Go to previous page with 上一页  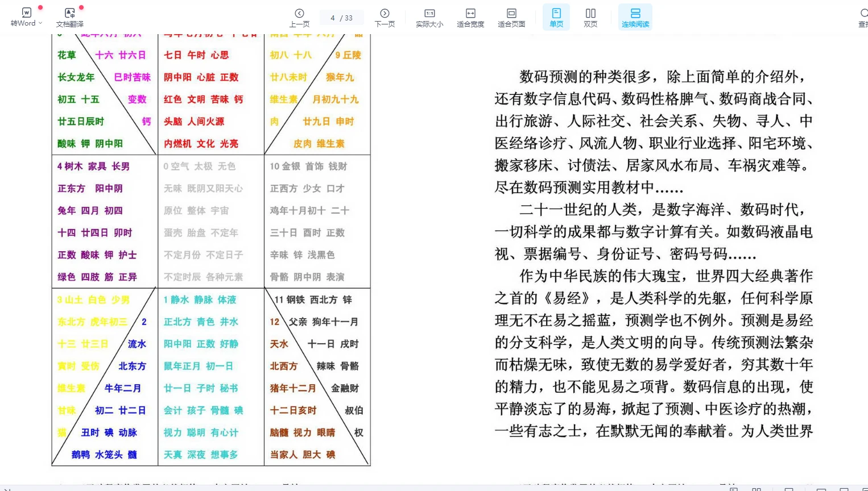point(300,17)
